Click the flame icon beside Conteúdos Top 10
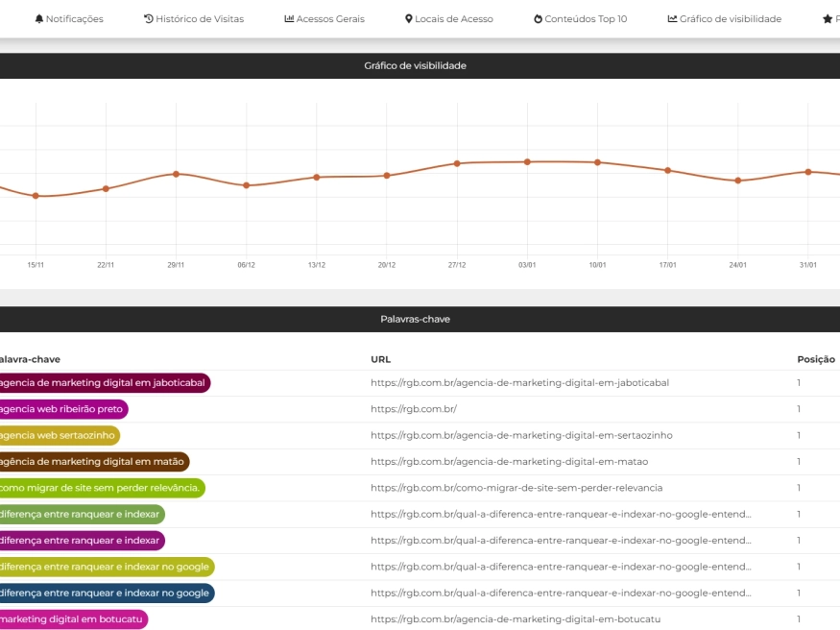Image resolution: width=840 pixels, height=630 pixels. click(x=538, y=19)
